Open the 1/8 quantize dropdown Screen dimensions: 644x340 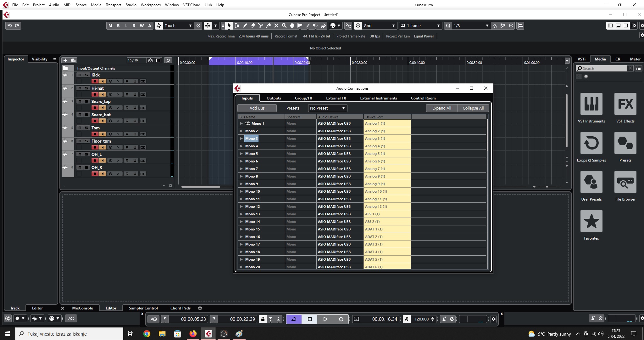pyautogui.click(x=471, y=25)
